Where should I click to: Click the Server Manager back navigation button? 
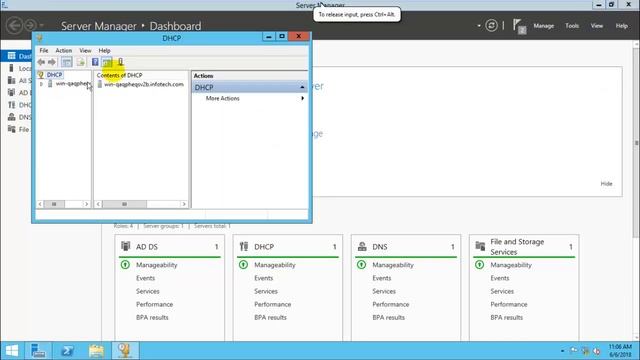click(14, 25)
